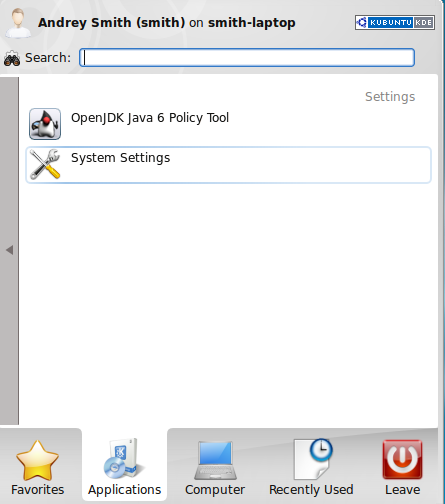This screenshot has height=504, width=445.
Task: Click the user avatar picture
Action: tap(18, 23)
